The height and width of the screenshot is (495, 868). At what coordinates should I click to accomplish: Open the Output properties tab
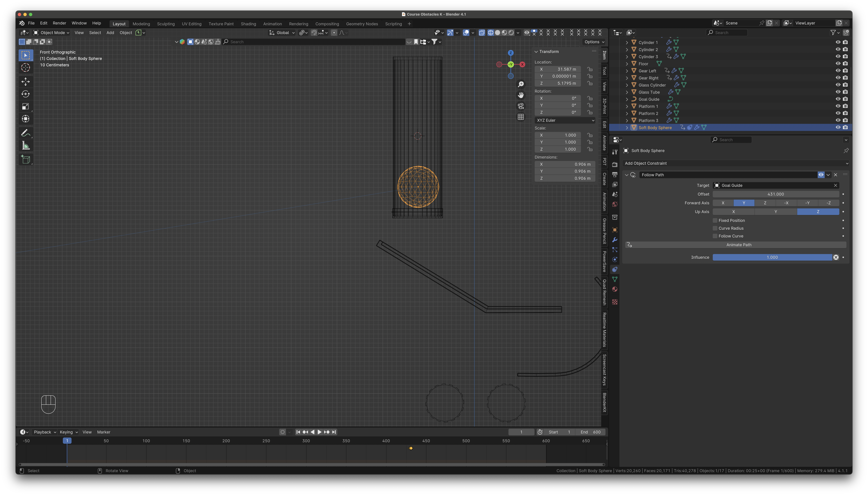615,175
